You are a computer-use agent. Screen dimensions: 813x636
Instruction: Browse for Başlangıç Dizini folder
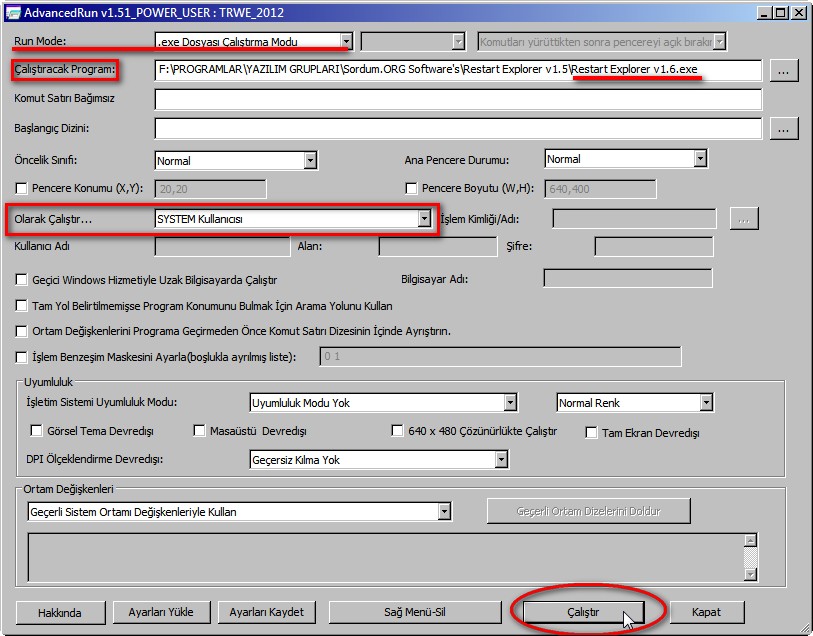[x=784, y=129]
